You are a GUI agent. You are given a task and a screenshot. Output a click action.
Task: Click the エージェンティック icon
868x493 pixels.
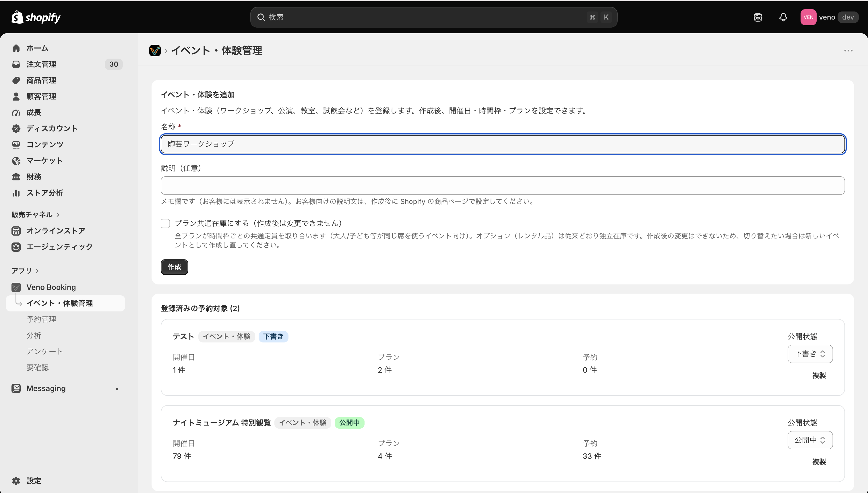click(x=16, y=247)
